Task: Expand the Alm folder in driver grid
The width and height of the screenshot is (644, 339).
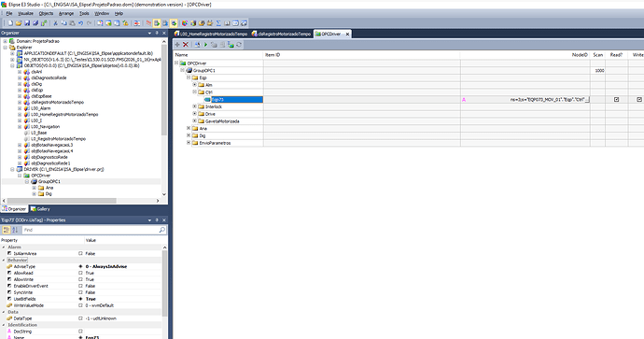Action: coord(195,85)
